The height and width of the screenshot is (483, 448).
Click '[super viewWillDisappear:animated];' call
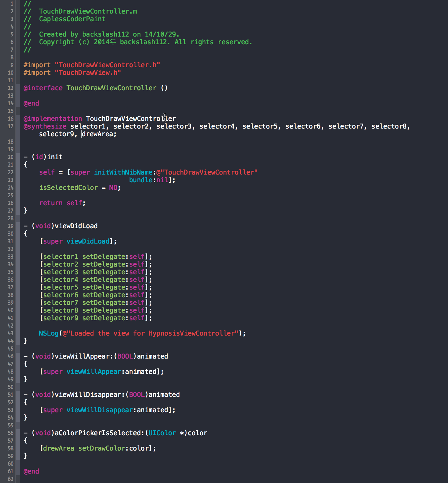[x=107, y=410]
